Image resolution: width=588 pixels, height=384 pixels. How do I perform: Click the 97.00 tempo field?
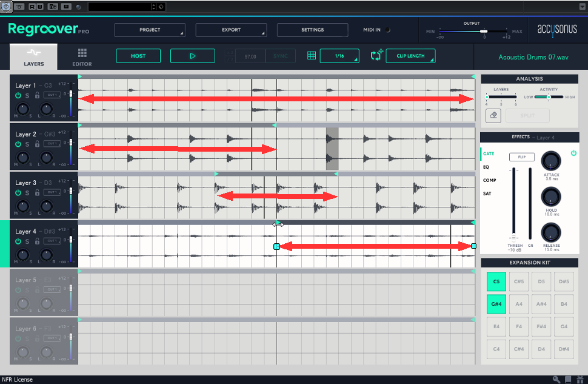tap(250, 56)
